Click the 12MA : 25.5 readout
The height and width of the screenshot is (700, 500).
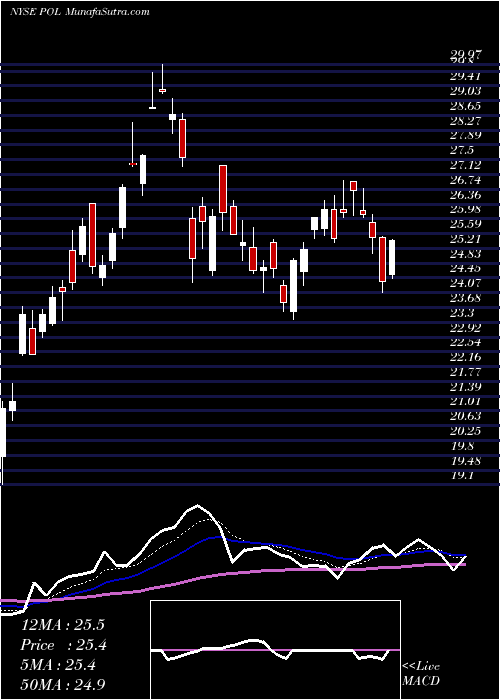[62, 625]
